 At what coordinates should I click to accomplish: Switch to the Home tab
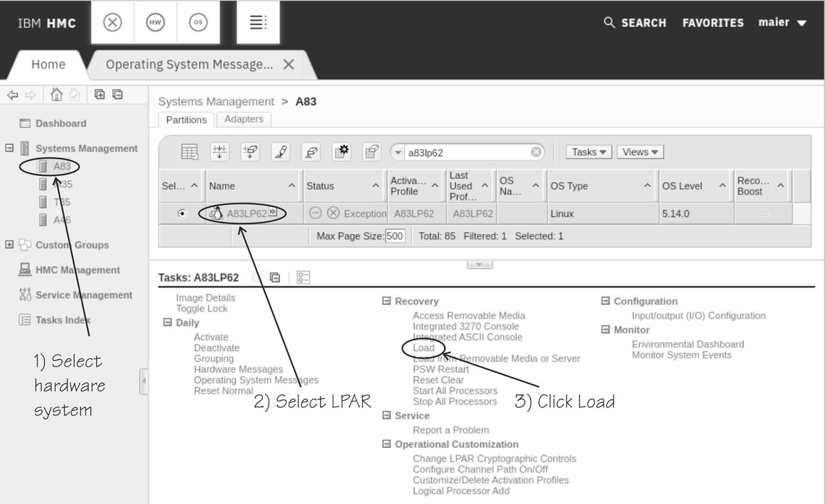pos(48,64)
